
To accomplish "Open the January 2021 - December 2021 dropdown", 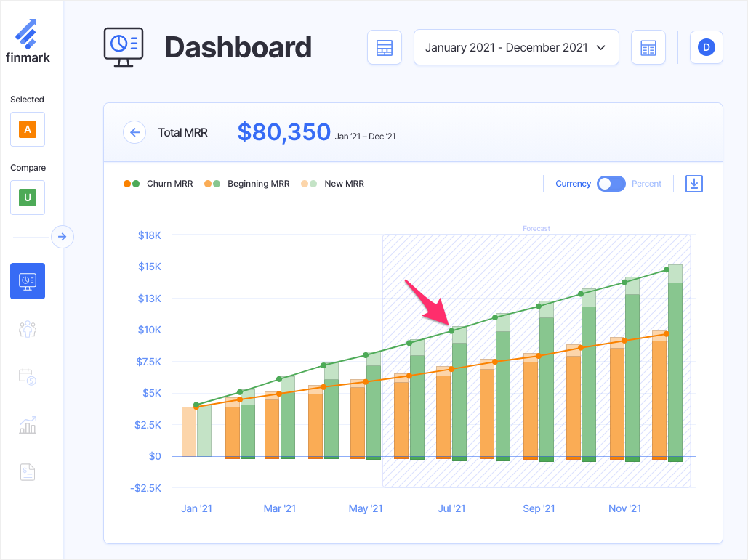I will coord(516,48).
